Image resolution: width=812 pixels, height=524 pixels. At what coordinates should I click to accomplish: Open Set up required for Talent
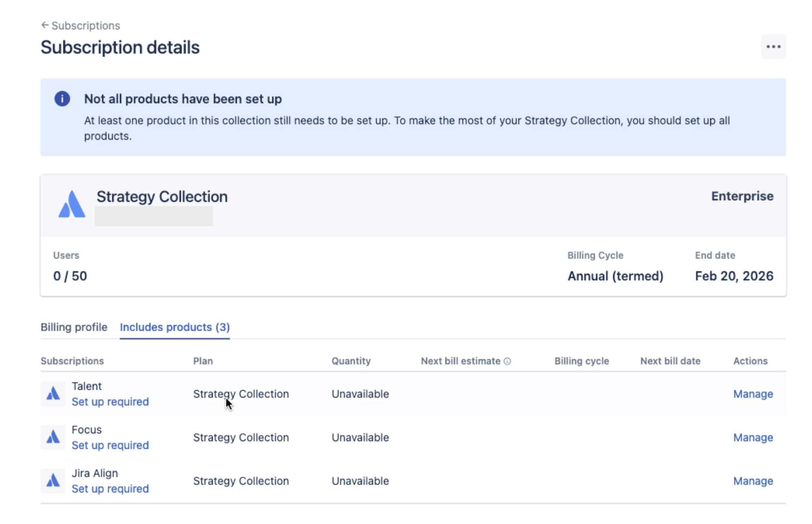(x=110, y=401)
